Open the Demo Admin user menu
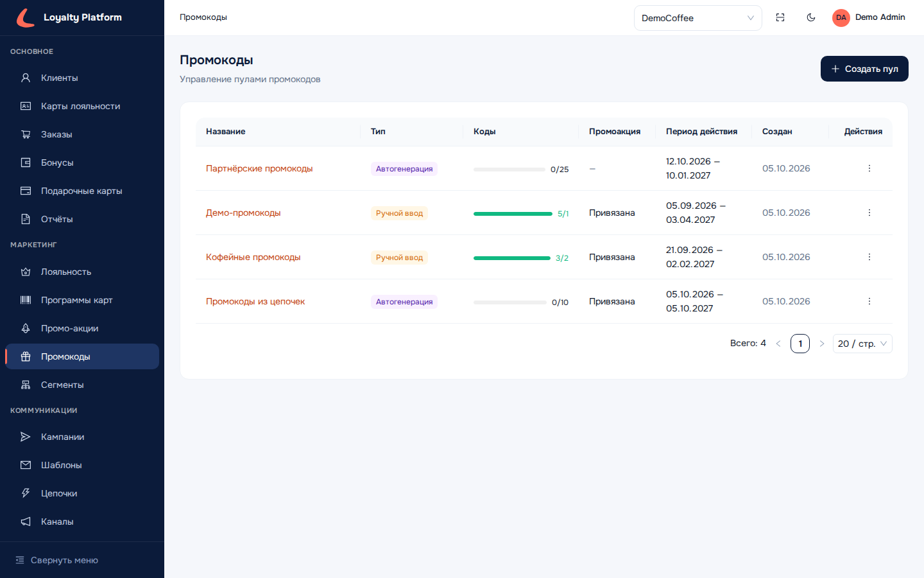The image size is (924, 578). (869, 17)
